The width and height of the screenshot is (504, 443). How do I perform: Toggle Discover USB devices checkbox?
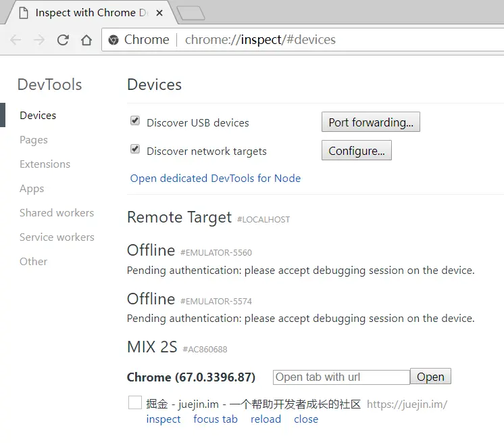[135, 120]
